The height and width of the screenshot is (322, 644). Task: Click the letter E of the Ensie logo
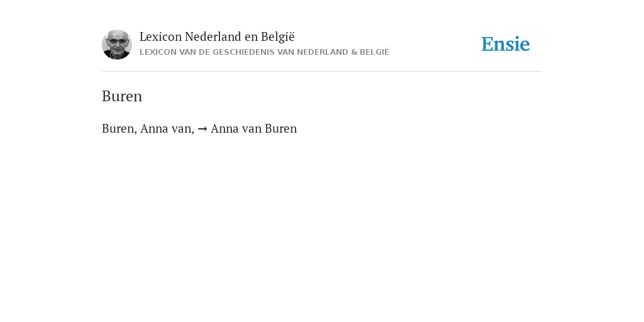pyautogui.click(x=487, y=45)
